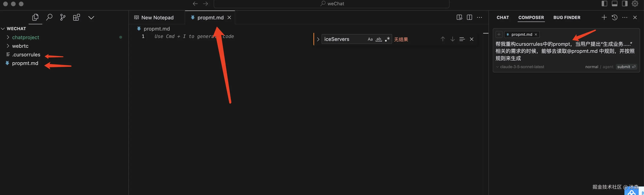The height and width of the screenshot is (195, 644).
Task: Switch to the BUG FINDER tab
Action: 567,17
